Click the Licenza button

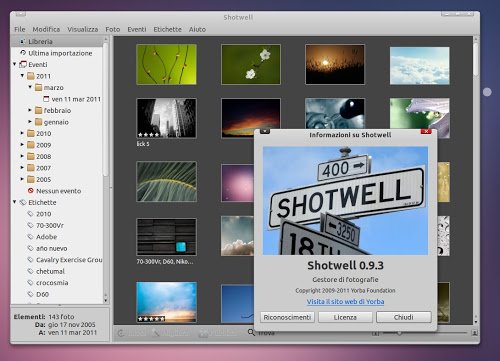point(345,317)
